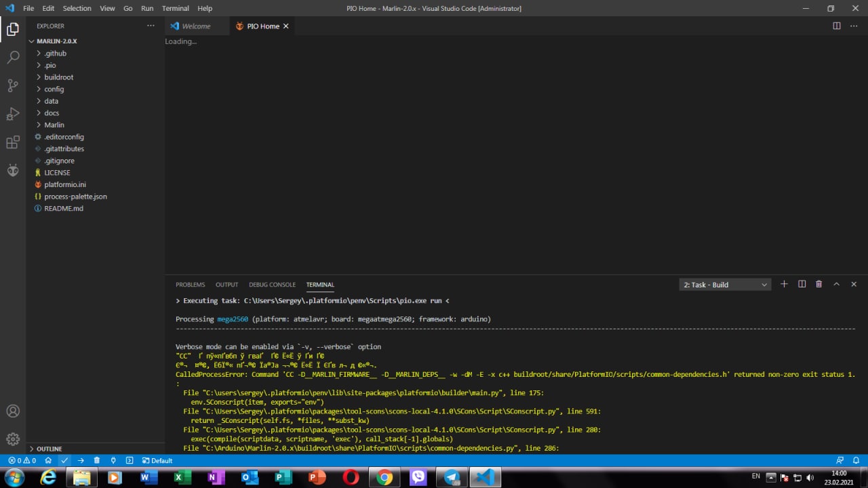Open editor more actions ellipsis
Screen dimensions: 868x488
point(854,26)
